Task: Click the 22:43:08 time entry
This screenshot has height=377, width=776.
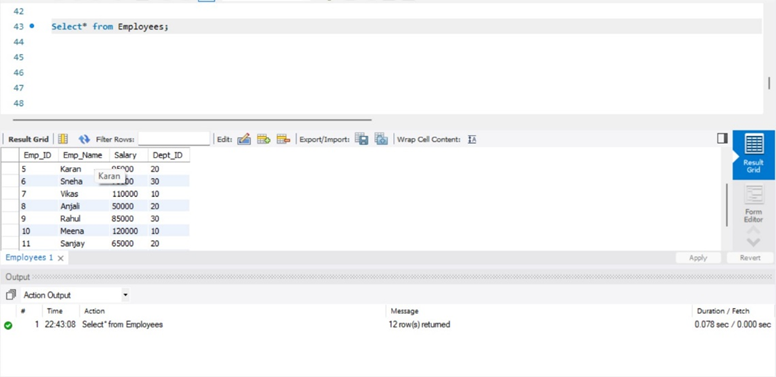Action: pos(60,325)
